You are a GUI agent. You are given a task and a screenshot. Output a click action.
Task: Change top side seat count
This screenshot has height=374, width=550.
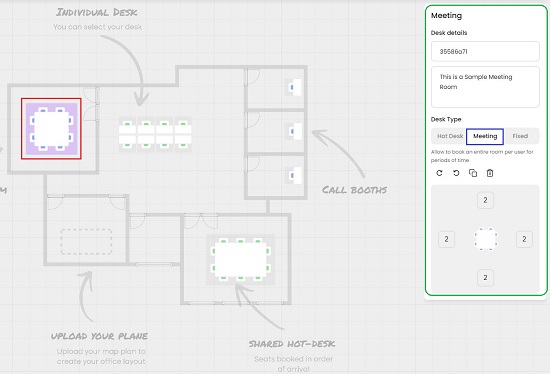[x=485, y=200]
